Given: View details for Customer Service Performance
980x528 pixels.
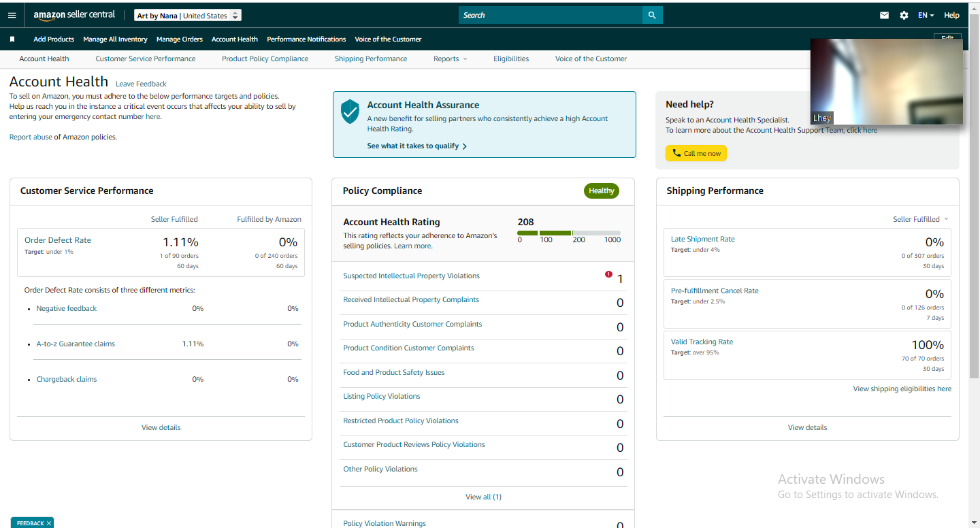Looking at the screenshot, I should [x=161, y=427].
